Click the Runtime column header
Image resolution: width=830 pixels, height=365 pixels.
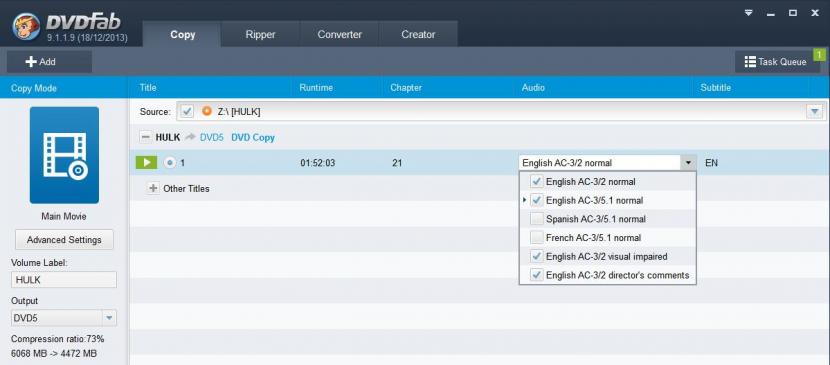(316, 88)
